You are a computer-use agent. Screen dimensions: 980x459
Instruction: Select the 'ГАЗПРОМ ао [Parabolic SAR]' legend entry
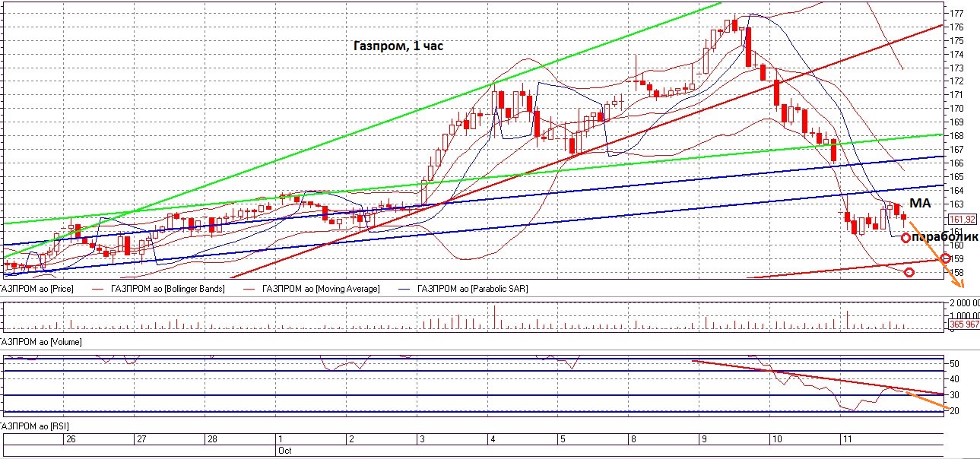tap(471, 289)
